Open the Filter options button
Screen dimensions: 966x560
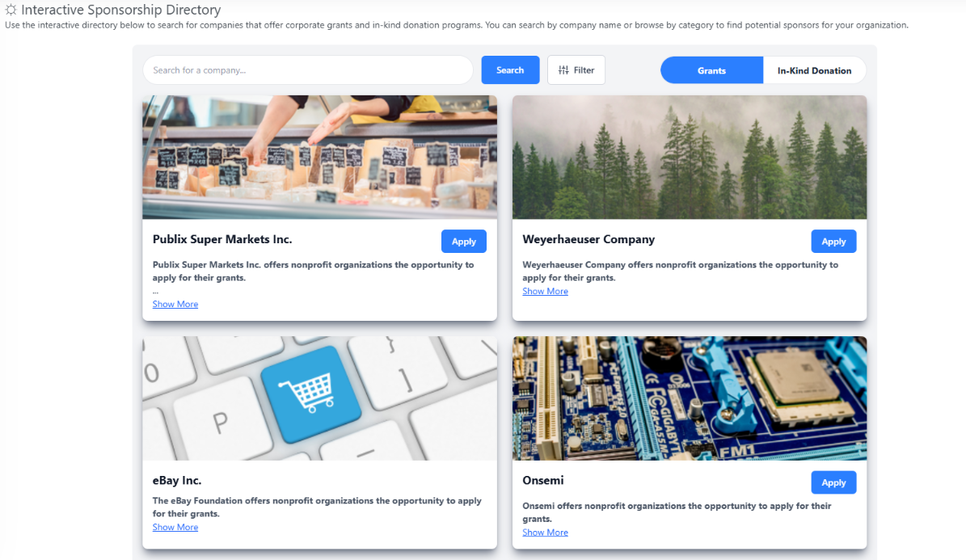point(576,70)
